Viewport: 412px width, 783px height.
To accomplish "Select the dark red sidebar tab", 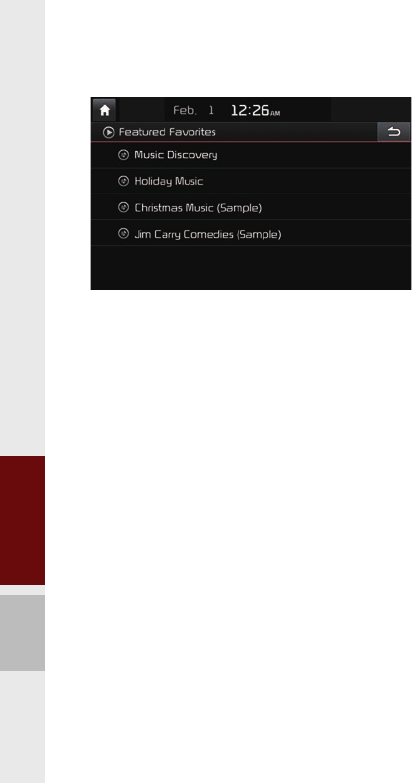I will [22, 520].
